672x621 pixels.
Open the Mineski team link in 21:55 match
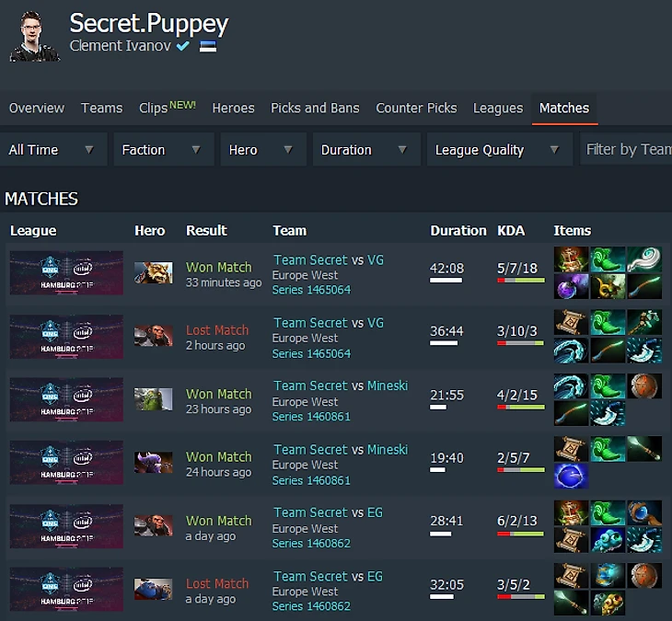[388, 385]
